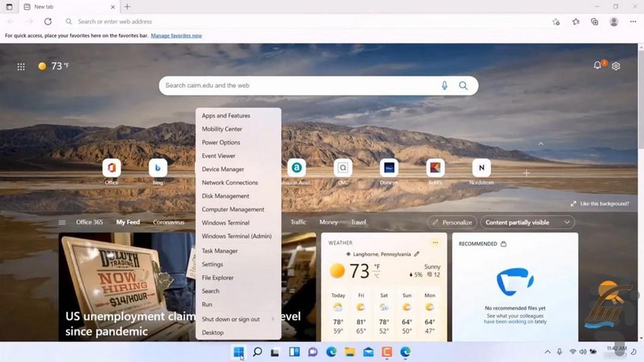The image size is (644, 362).
Task: Open Device Manager from the context menu
Action: click(223, 170)
